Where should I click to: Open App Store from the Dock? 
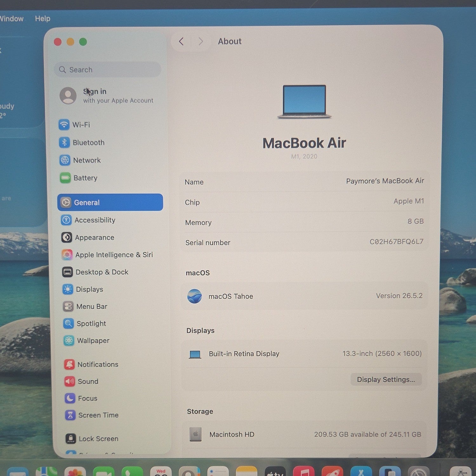coord(361,472)
